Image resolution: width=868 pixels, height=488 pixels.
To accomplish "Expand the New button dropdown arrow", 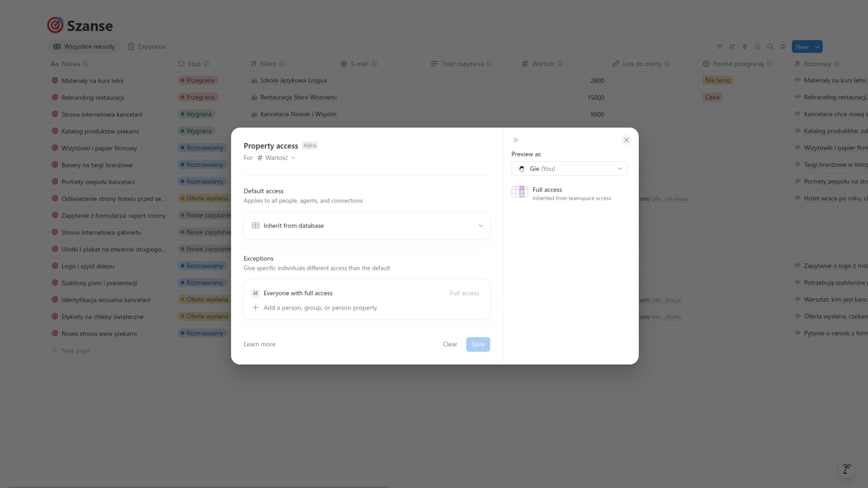I will 817,47.
